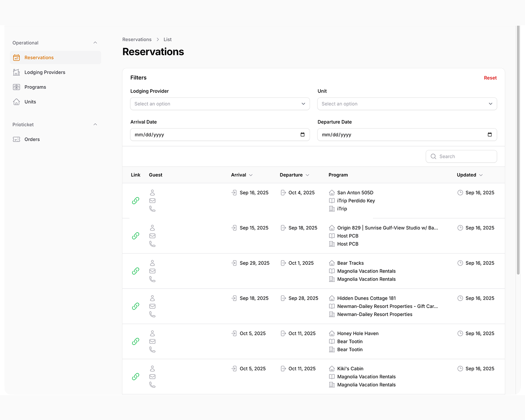Collapse the Operational sidebar section

click(95, 43)
